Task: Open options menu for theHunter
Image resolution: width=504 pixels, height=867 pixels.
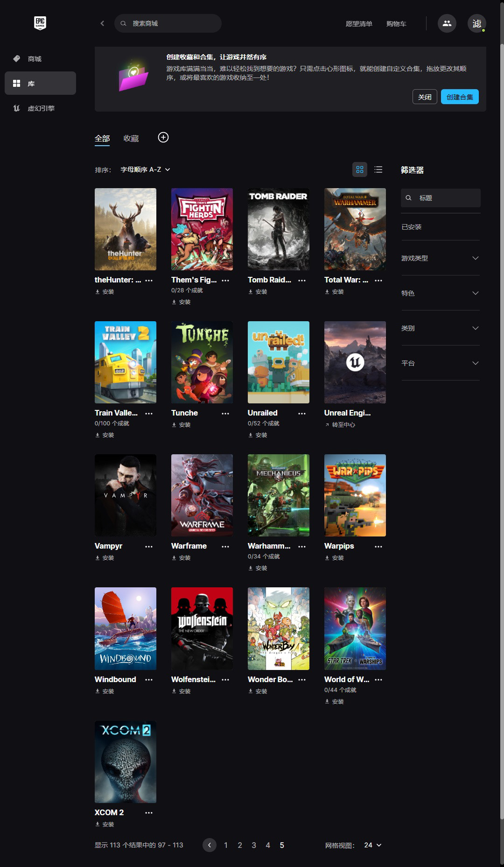Action: click(x=149, y=280)
